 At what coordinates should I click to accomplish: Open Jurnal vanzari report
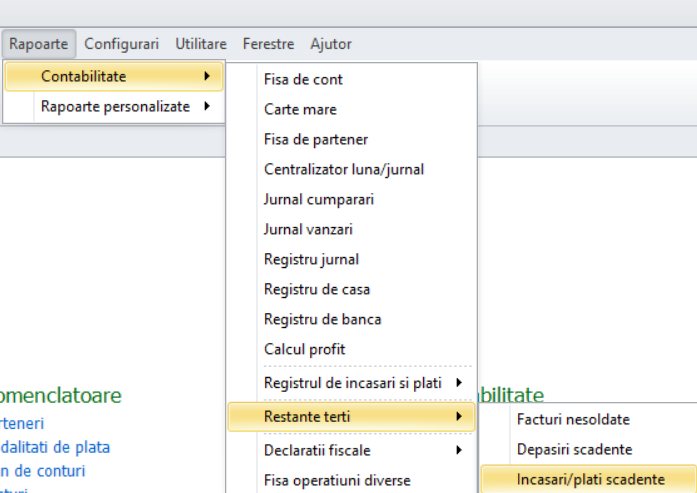(308, 229)
